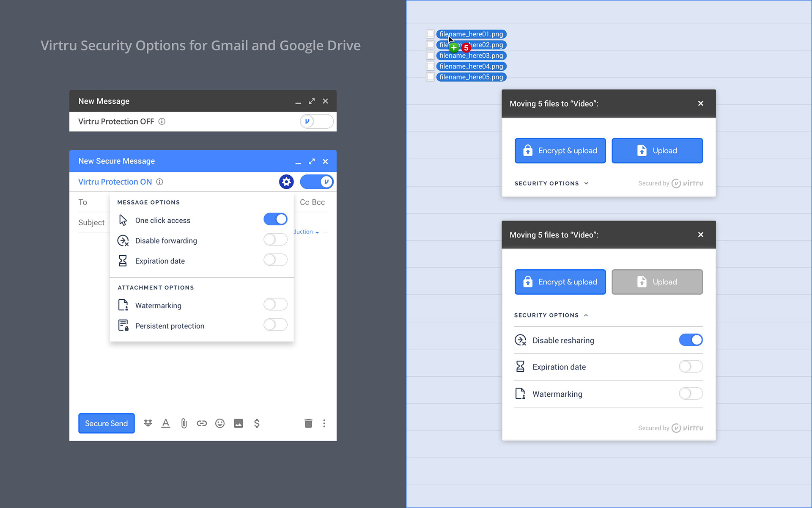
Task: Select file filename_here04.png
Action: (x=471, y=66)
